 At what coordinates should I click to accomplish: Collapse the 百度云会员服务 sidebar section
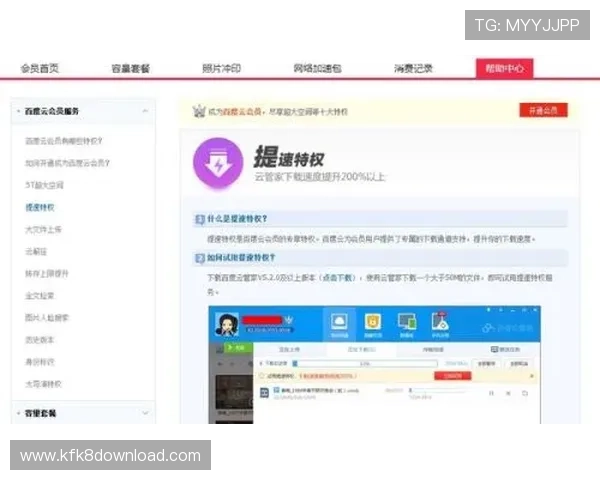(145, 111)
